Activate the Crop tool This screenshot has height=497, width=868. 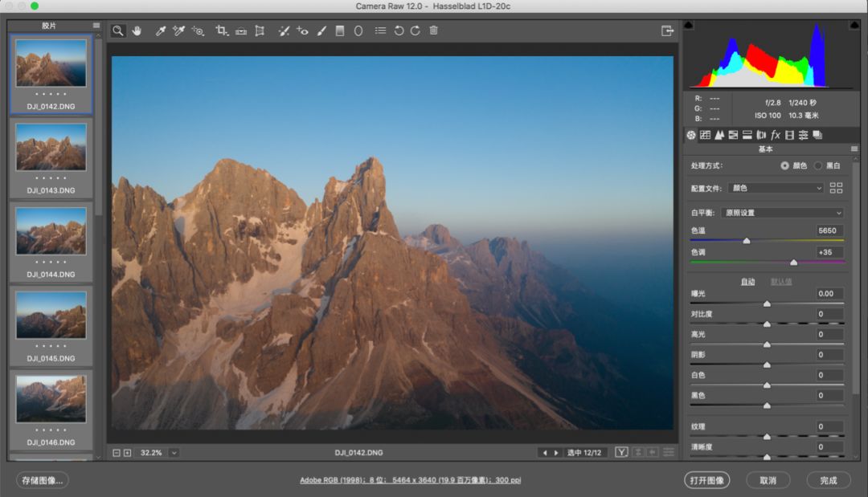click(222, 31)
